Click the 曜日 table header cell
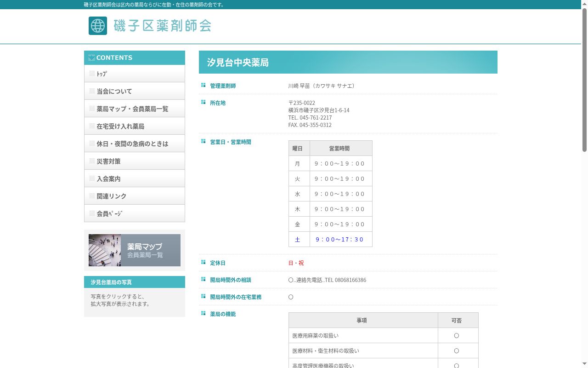Viewport: 588px width, 368px height. pos(299,148)
